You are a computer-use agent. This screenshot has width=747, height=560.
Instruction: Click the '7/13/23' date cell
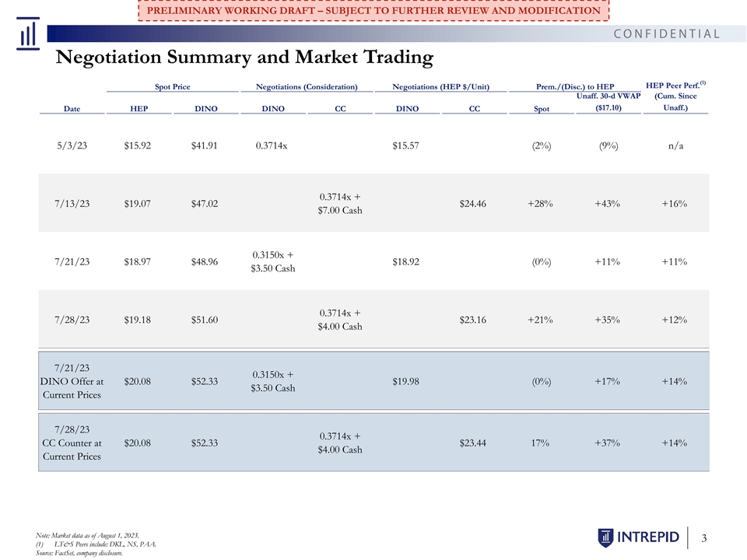point(72,204)
